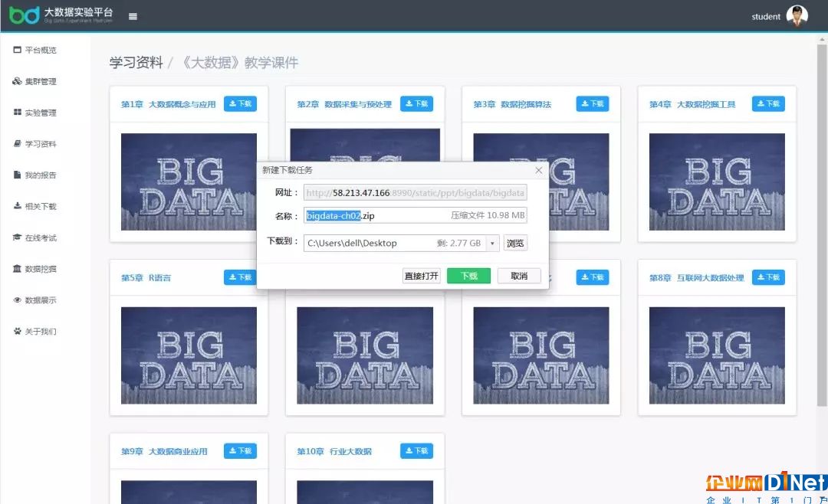Click the 第4章 大数据挖掘工具 title link
828x504 pixels.
point(692,104)
